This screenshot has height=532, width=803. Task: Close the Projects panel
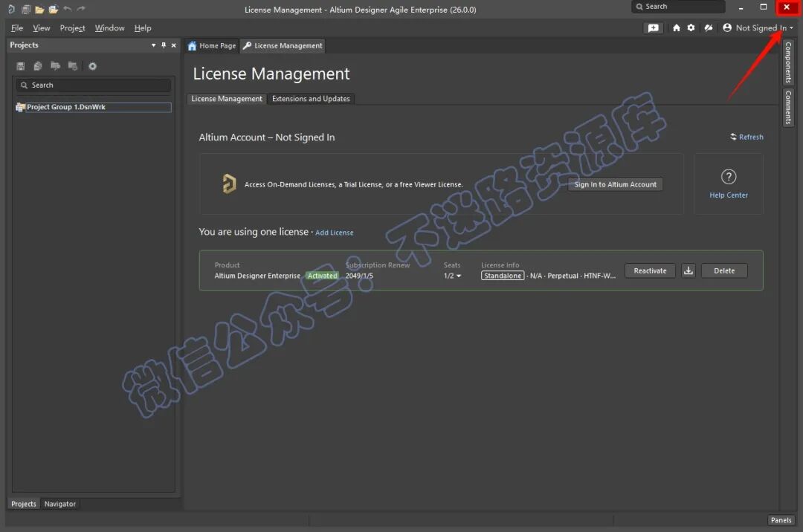(x=173, y=45)
